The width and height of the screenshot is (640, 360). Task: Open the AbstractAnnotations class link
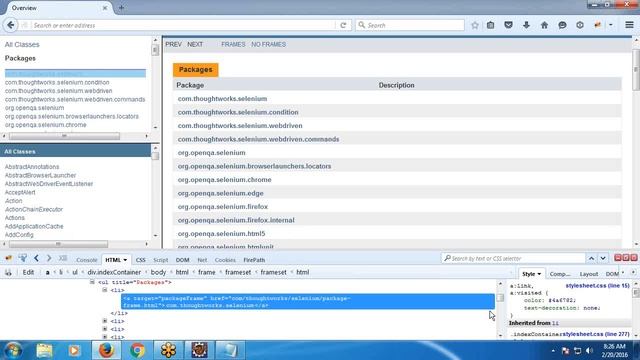[x=32, y=167]
